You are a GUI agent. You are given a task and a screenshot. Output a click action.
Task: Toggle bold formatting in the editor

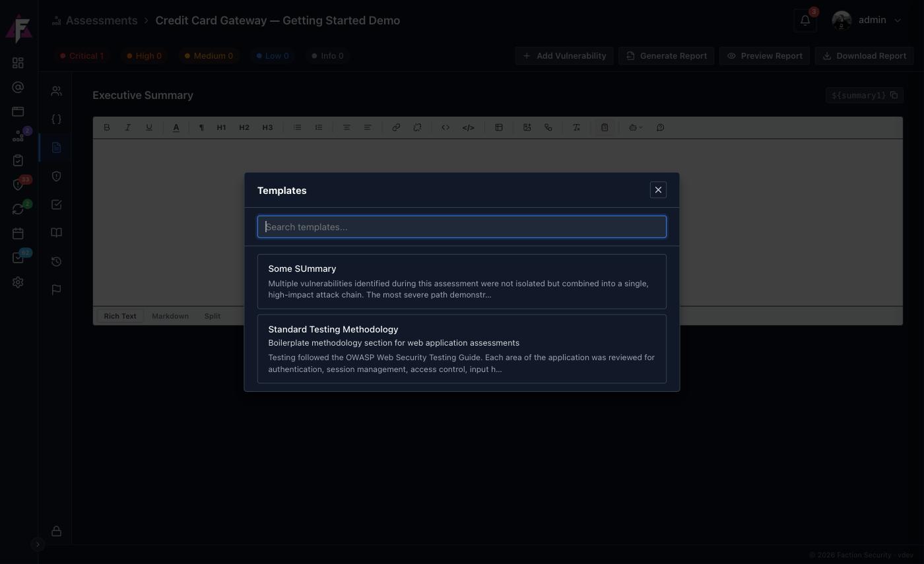point(107,127)
